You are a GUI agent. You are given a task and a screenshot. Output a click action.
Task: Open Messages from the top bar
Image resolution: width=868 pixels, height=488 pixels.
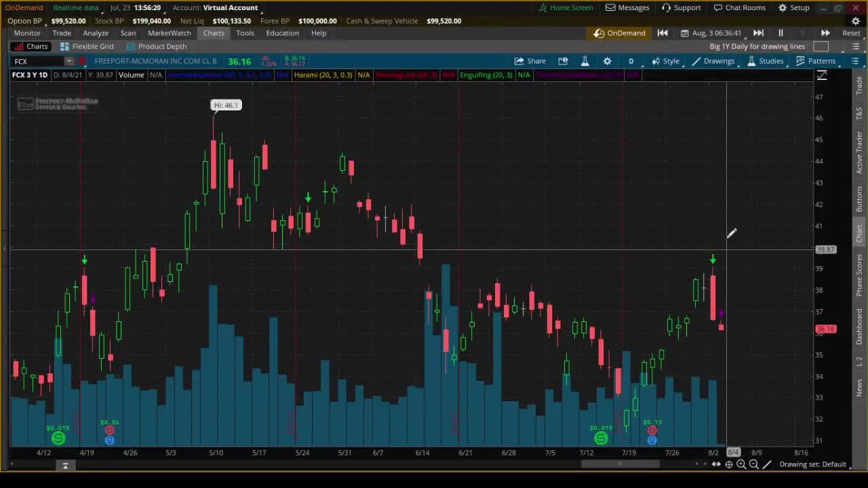627,7
